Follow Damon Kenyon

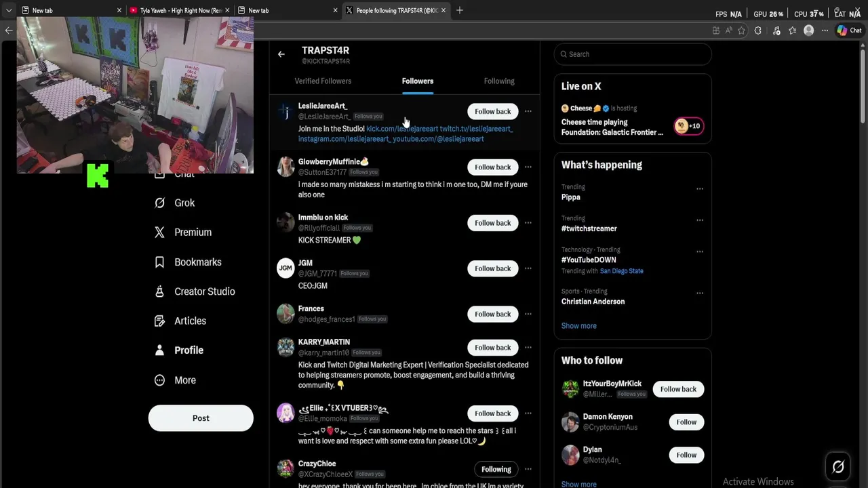(x=686, y=422)
